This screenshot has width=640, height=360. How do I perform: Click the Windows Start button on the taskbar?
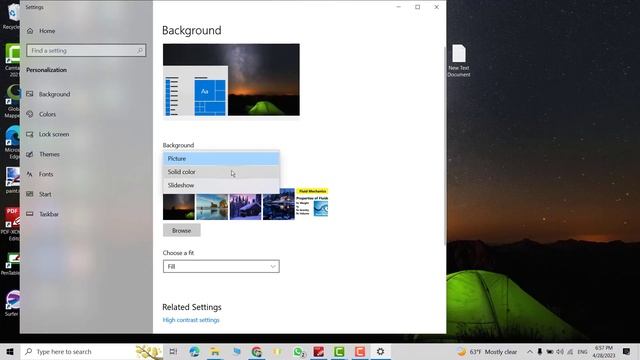point(10,351)
